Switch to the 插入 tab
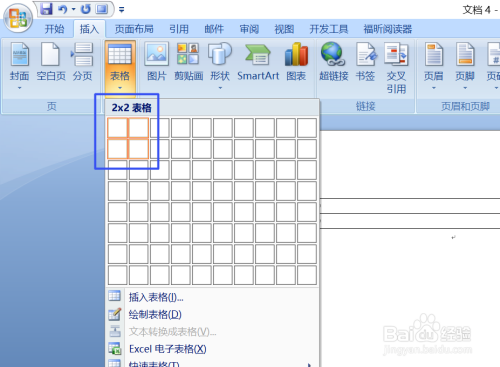Viewport: 500px width, 367px height. (x=89, y=29)
